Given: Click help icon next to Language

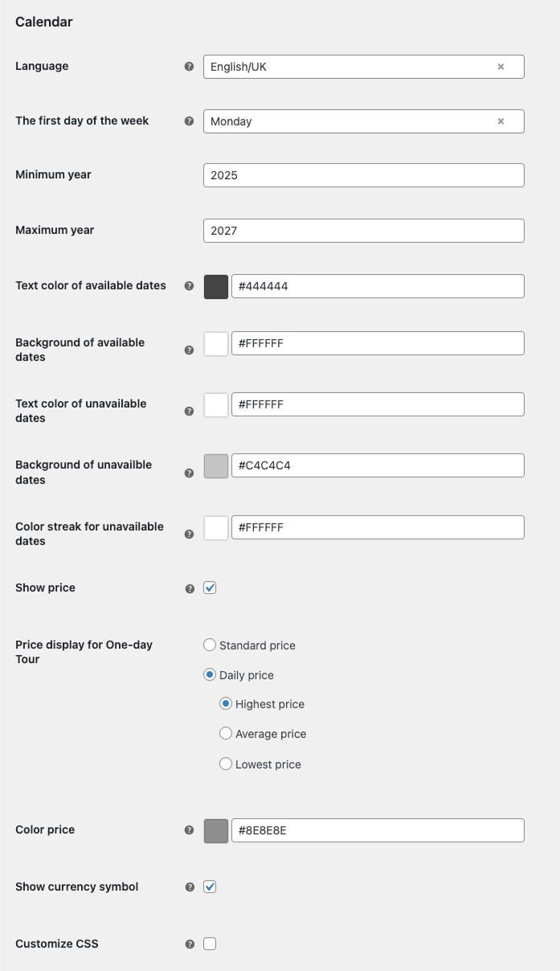Looking at the screenshot, I should point(189,67).
